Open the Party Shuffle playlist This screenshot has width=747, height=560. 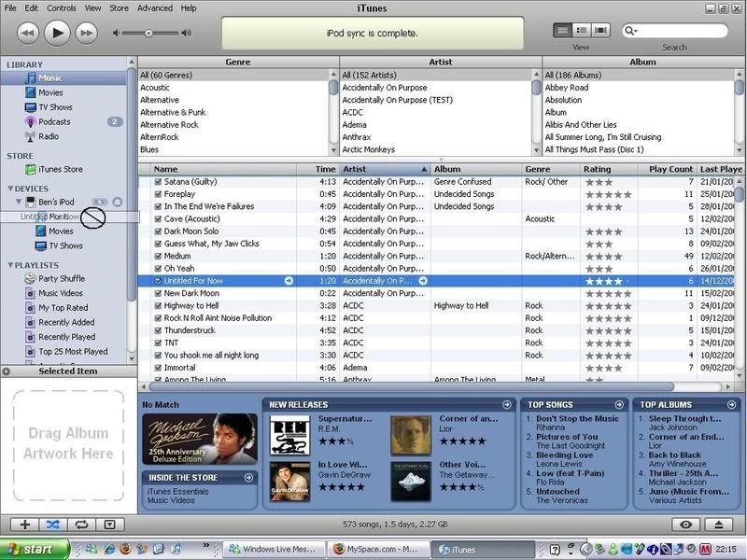[x=63, y=278]
